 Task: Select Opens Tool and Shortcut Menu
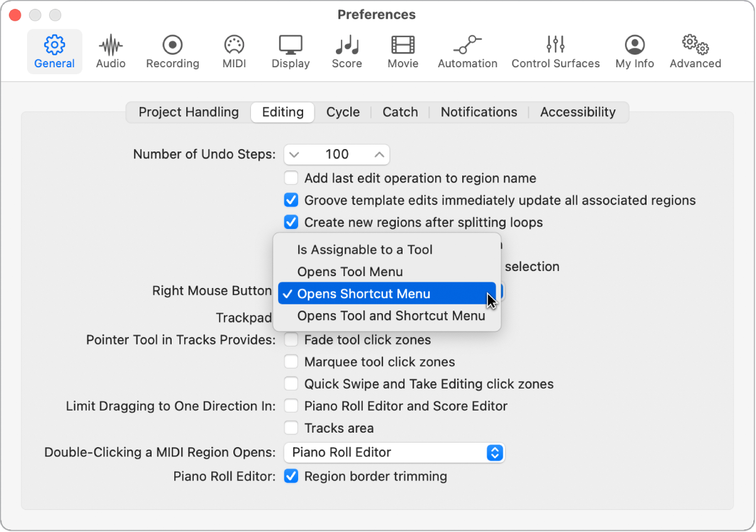click(x=391, y=316)
